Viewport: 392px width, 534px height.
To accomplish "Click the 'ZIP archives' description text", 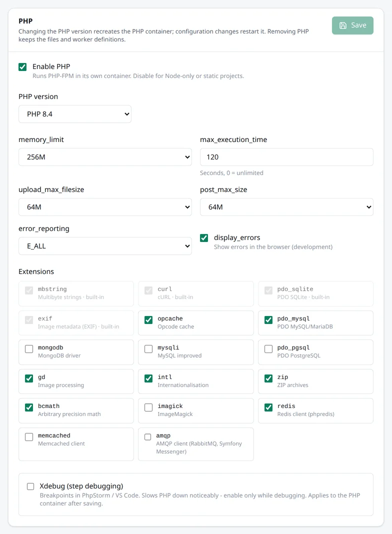I will coord(292,385).
